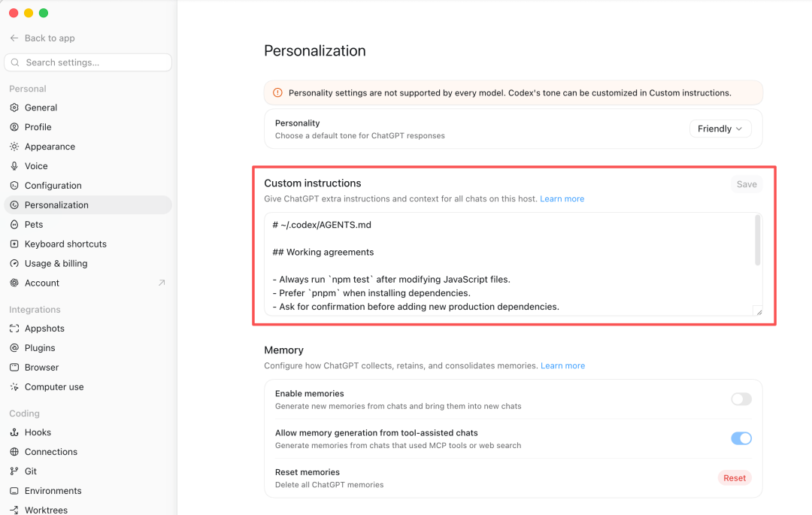Image resolution: width=812 pixels, height=515 pixels.
Task: Click the Appearance sun icon
Action: (14, 147)
